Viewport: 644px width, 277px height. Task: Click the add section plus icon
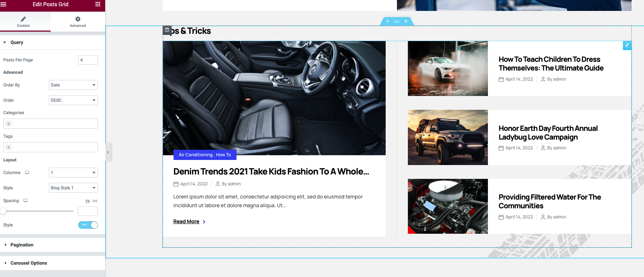click(387, 21)
